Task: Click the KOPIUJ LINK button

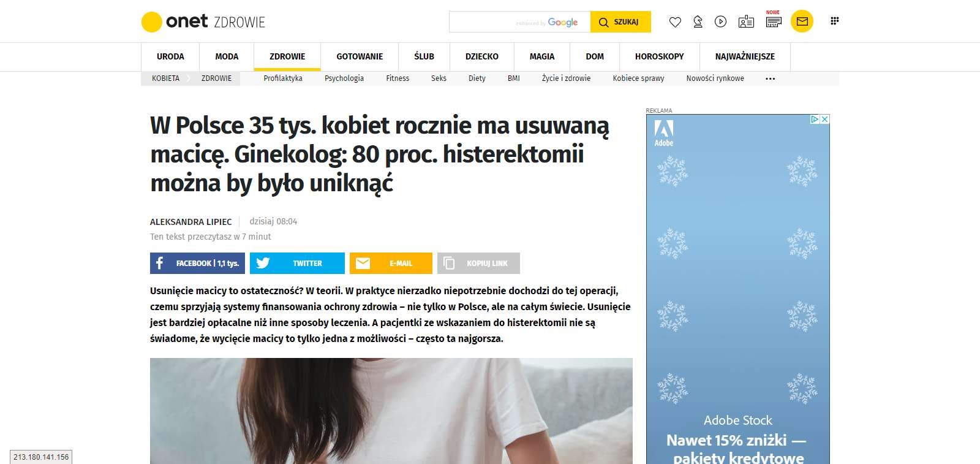Action: [478, 263]
